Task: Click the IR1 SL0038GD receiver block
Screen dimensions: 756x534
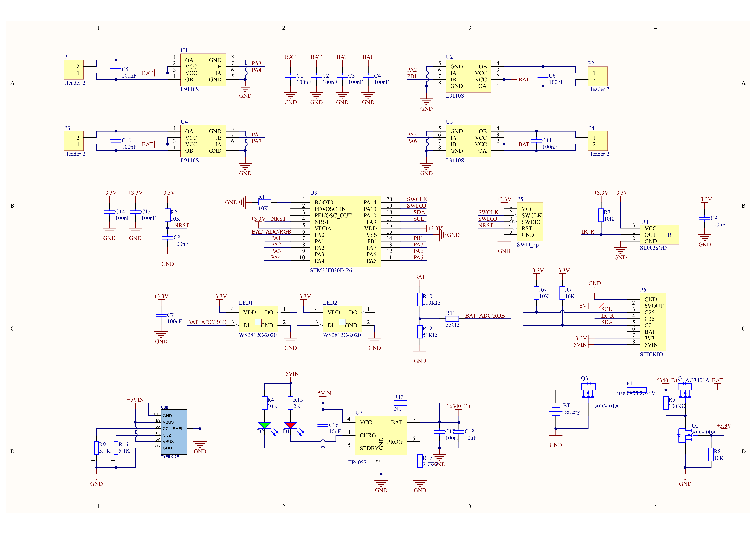Action: click(x=659, y=235)
